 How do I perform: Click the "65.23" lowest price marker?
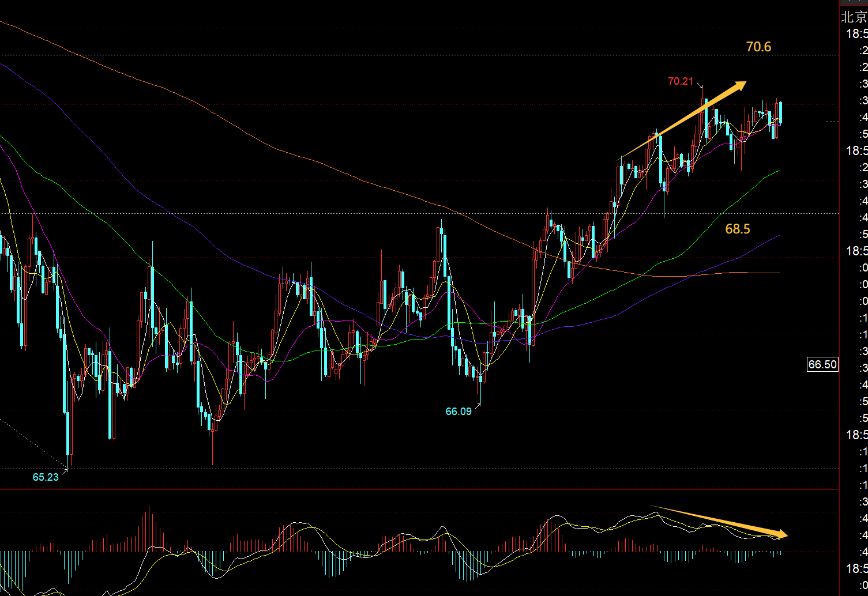[46, 477]
